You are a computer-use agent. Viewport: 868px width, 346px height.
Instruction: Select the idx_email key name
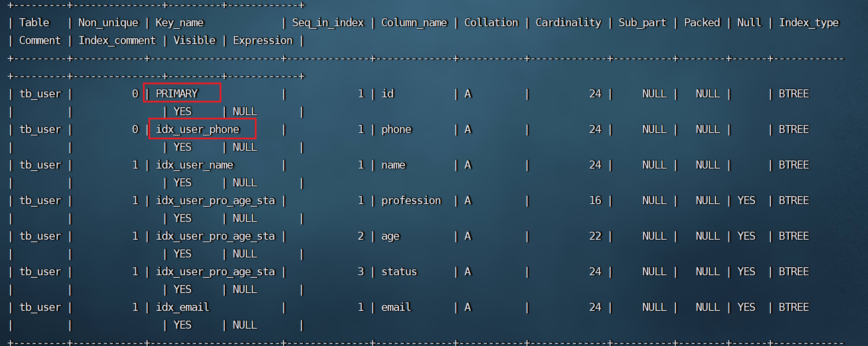click(183, 307)
